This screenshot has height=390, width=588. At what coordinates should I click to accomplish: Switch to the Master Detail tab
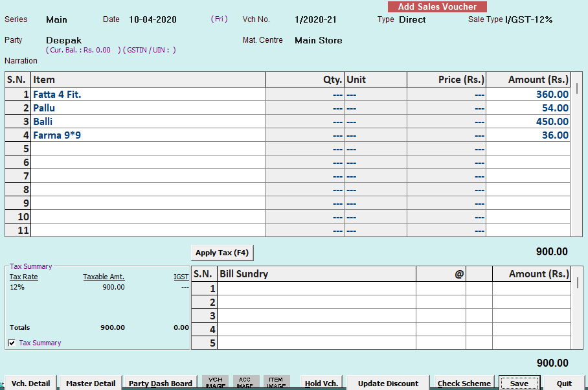coord(91,383)
